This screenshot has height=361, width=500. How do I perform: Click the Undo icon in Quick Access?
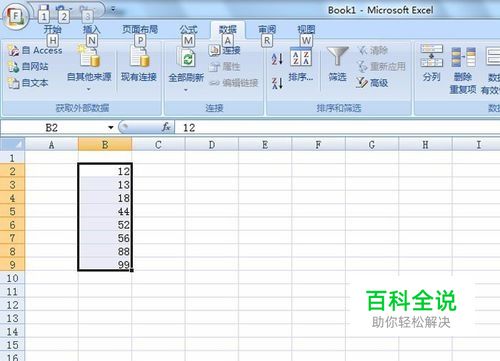[61, 8]
